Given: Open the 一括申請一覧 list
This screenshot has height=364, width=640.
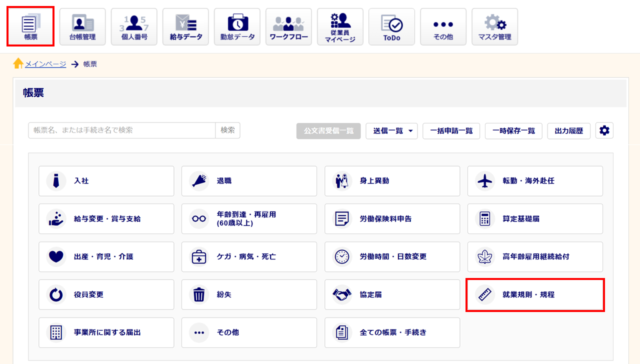Looking at the screenshot, I should 451,130.
